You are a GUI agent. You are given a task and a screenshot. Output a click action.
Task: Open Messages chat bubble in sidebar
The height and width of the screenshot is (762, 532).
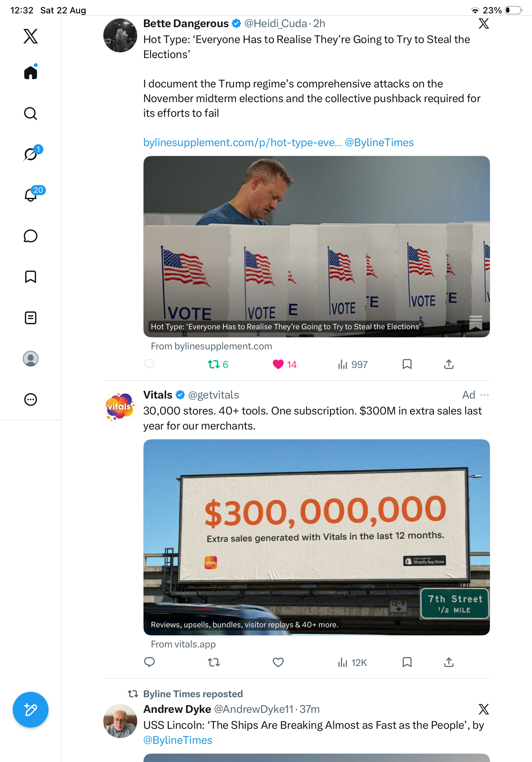(31, 236)
